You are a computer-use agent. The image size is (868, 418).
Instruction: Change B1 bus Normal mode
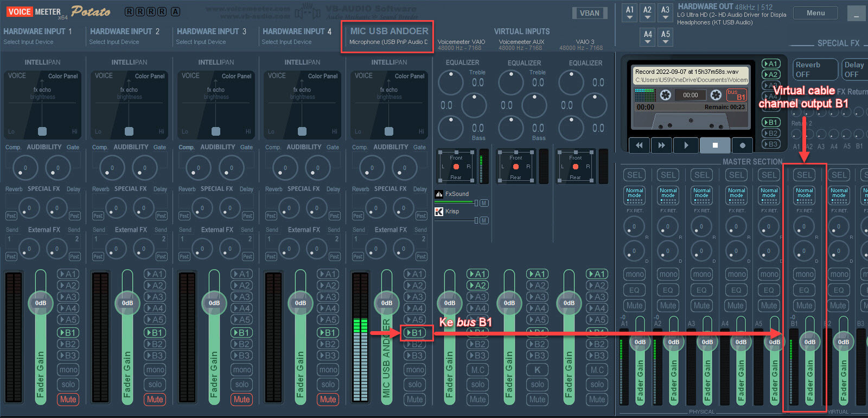click(805, 195)
